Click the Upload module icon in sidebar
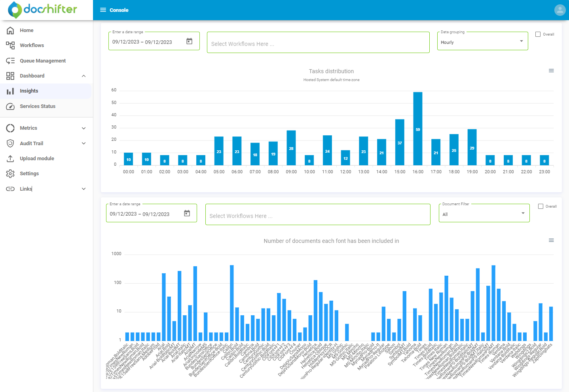This screenshot has width=569, height=392. click(10, 159)
